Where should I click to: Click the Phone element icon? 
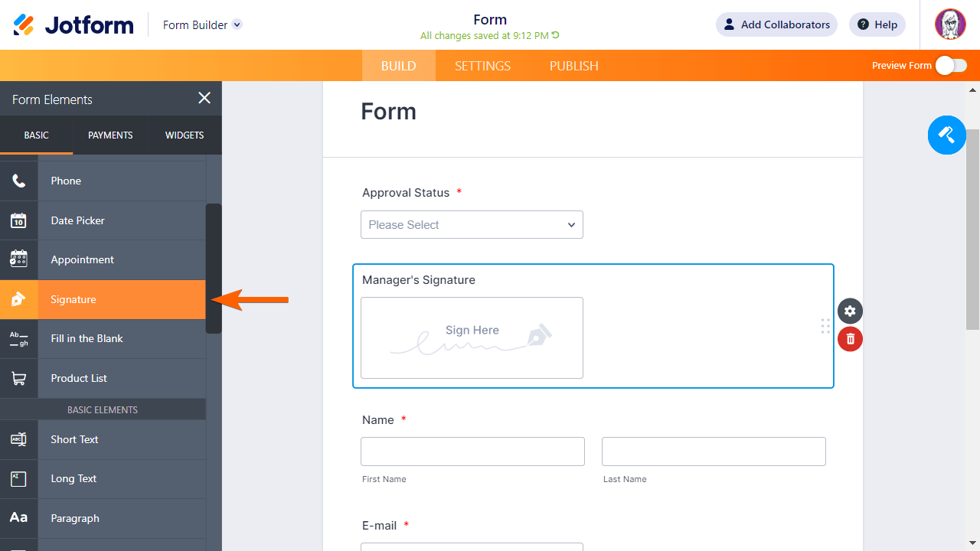[18, 181]
